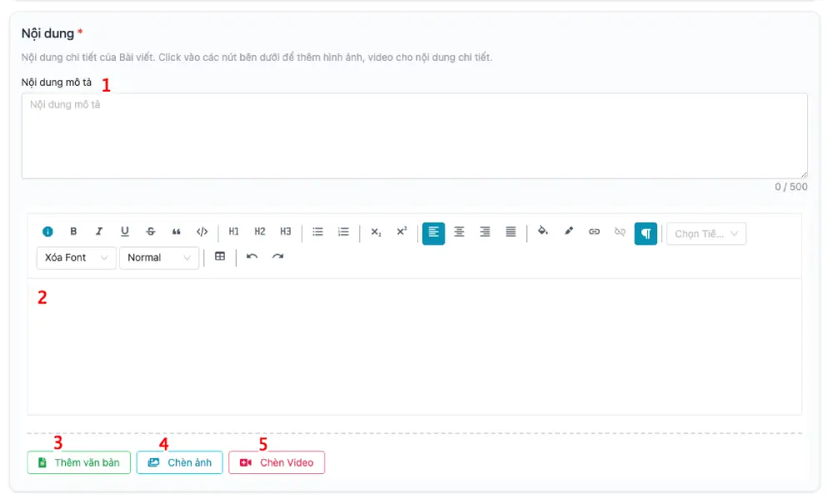Toggle bold formatting in editor toolbar
Viewport: 833px width, 504px height.
(73, 232)
